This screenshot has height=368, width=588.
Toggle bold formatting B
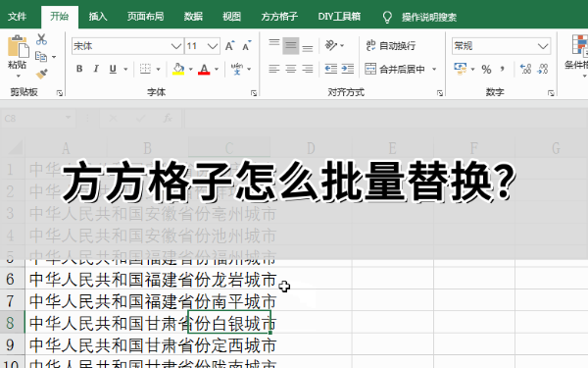[79, 69]
